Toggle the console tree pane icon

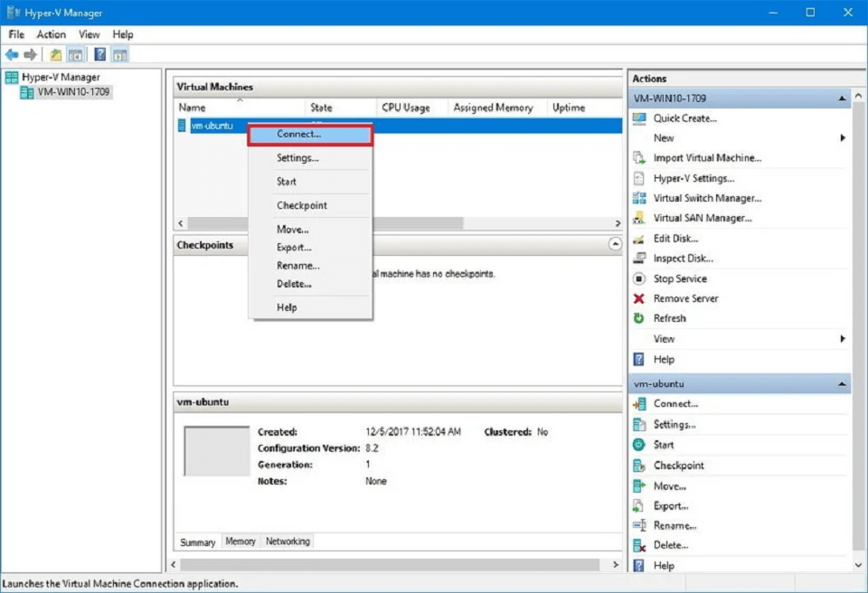point(76,54)
